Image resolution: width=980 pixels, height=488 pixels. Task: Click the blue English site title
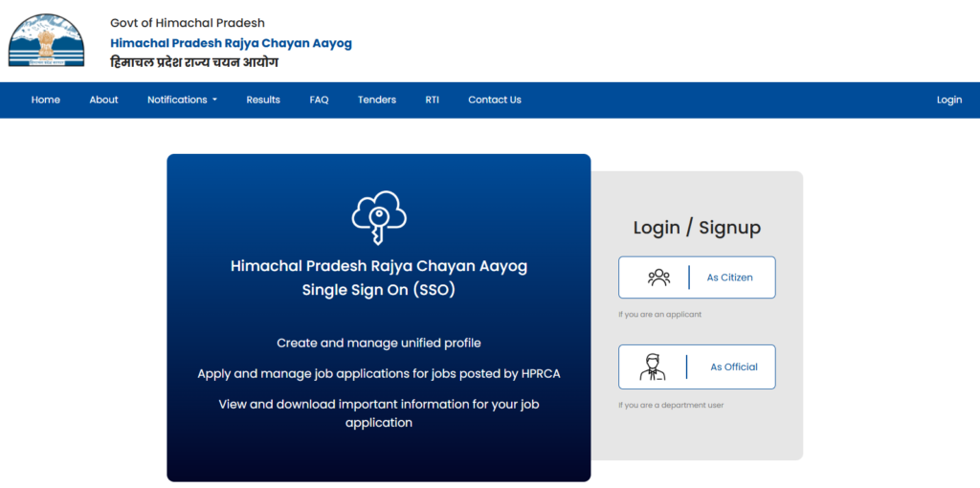tap(231, 43)
